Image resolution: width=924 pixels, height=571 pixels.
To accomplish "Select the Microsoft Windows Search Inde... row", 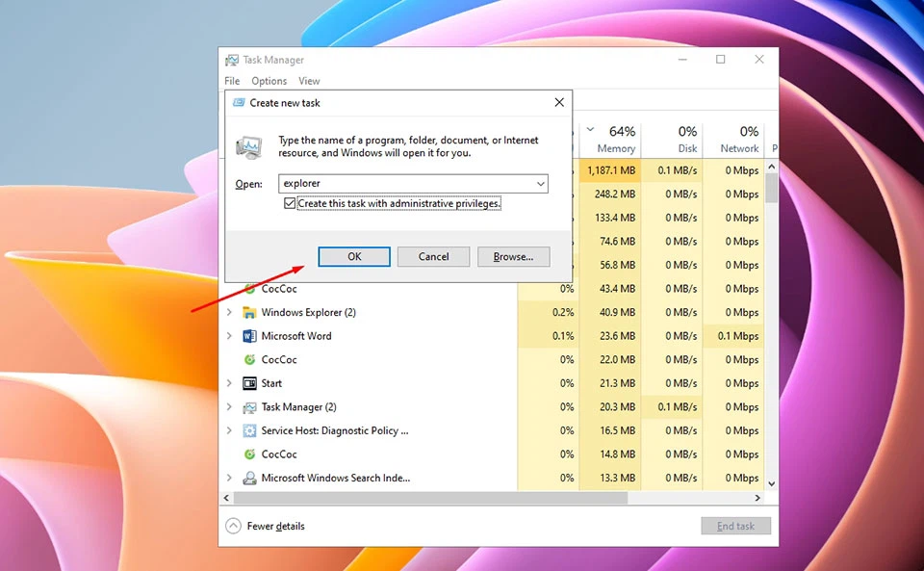I will click(x=494, y=478).
